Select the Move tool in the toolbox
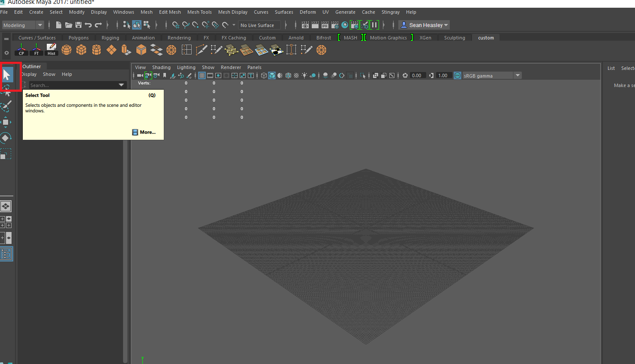Image resolution: width=635 pixels, height=364 pixels. [6, 122]
